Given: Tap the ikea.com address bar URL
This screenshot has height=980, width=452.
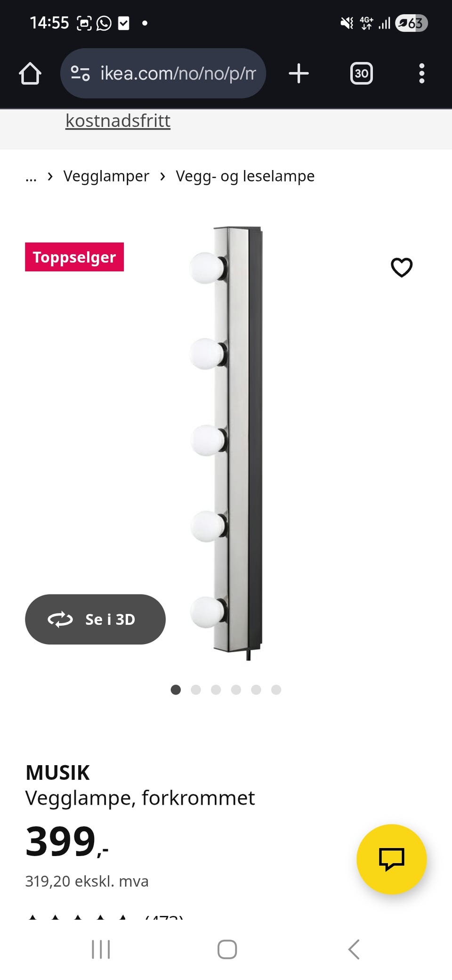Looking at the screenshot, I should tap(178, 73).
